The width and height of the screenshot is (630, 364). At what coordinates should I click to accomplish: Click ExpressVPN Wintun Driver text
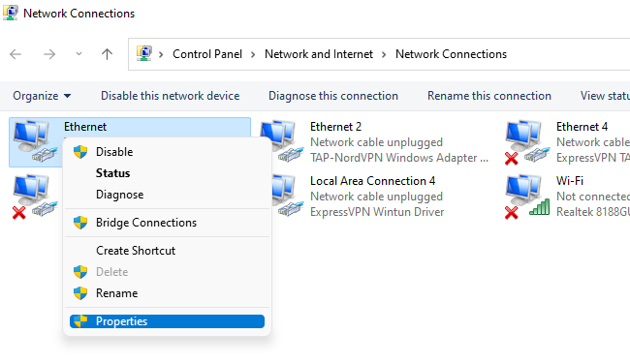point(377,211)
